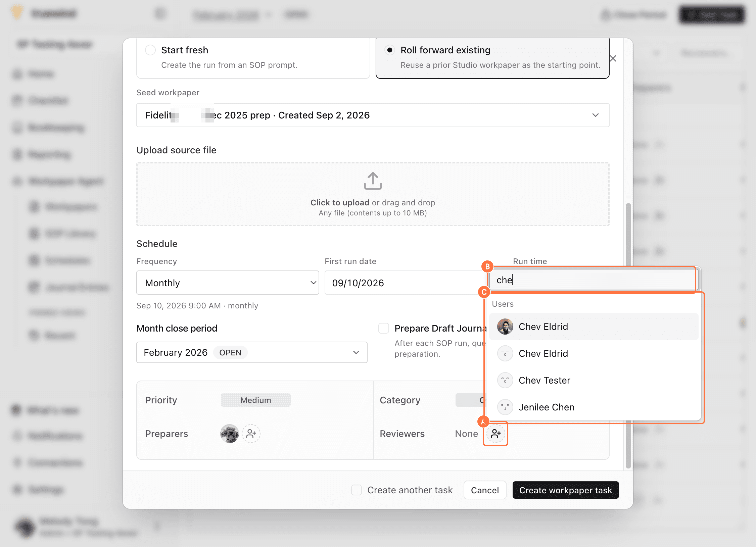Click the Medium priority badge

click(255, 400)
